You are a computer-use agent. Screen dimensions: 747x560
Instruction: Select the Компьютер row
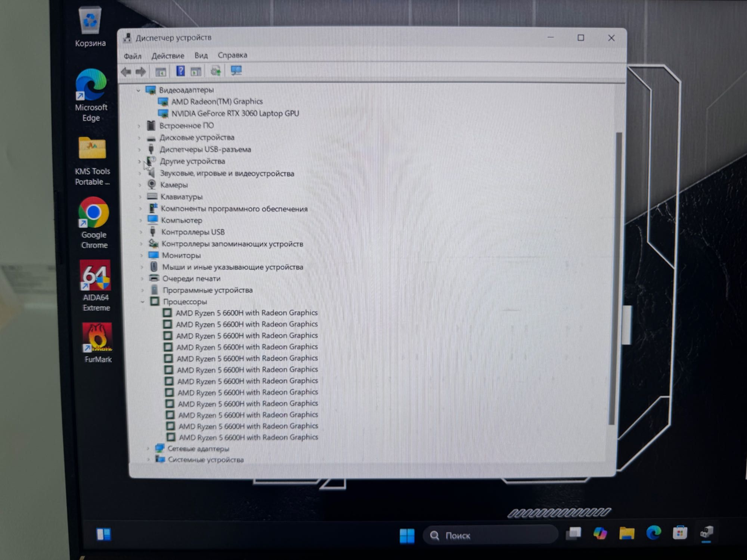coord(182,221)
